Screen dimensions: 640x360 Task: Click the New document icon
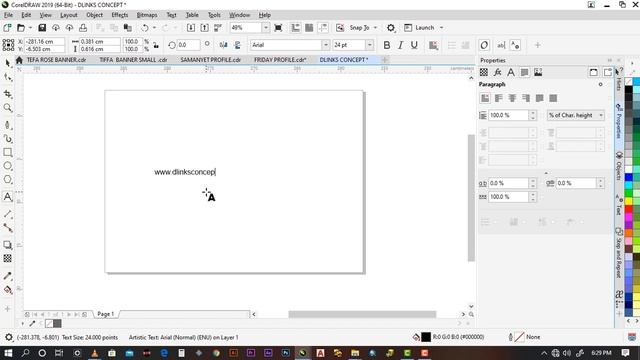7,28
